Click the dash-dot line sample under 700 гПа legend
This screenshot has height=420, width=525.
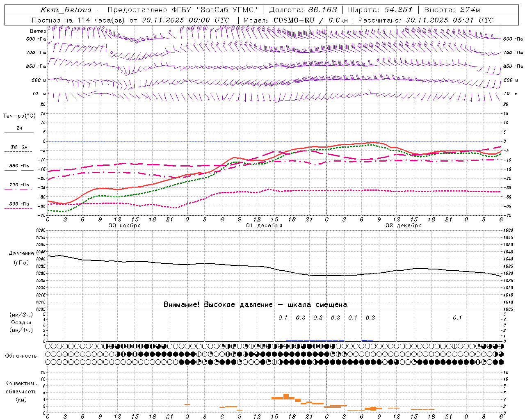tap(18, 190)
